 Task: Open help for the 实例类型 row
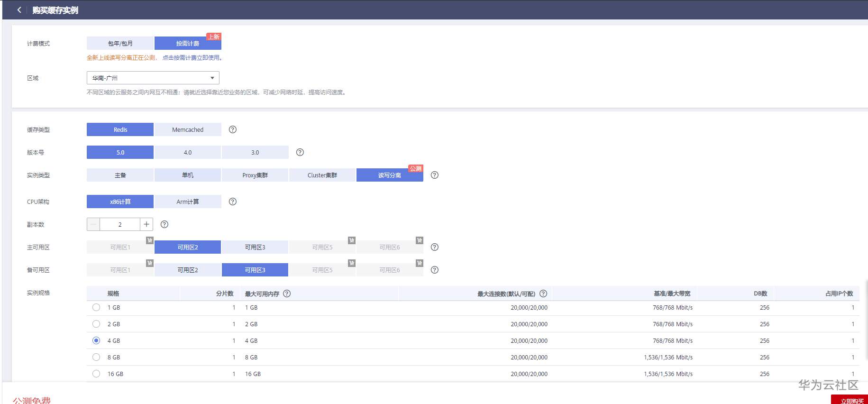435,175
